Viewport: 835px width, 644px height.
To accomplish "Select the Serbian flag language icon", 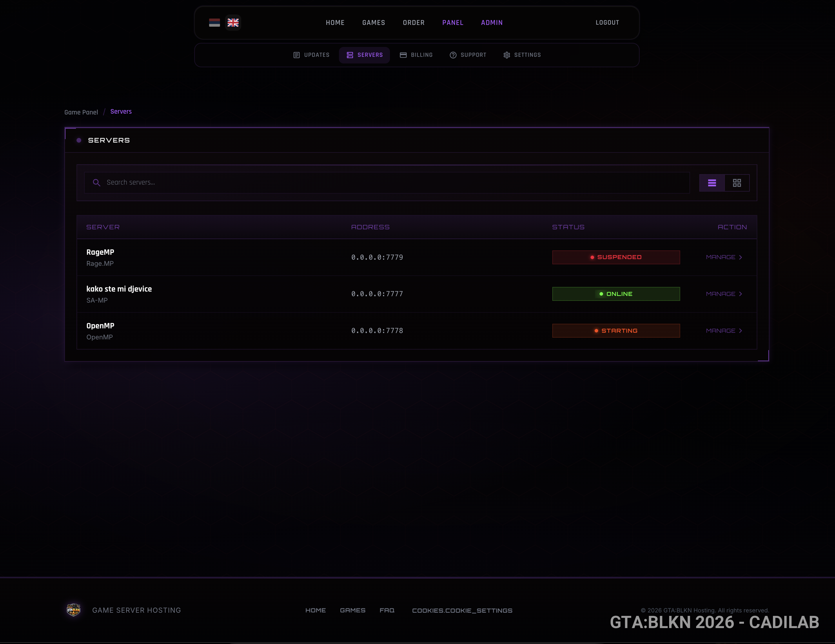I will (x=215, y=23).
